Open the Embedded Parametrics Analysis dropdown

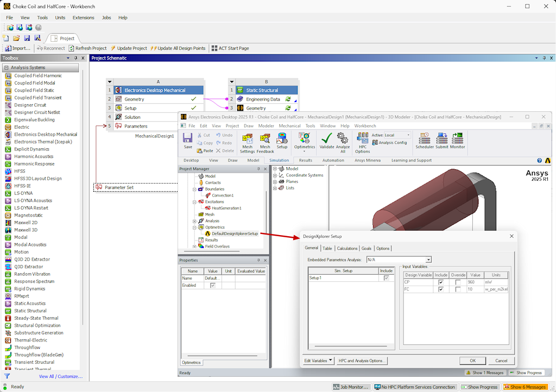(428, 260)
